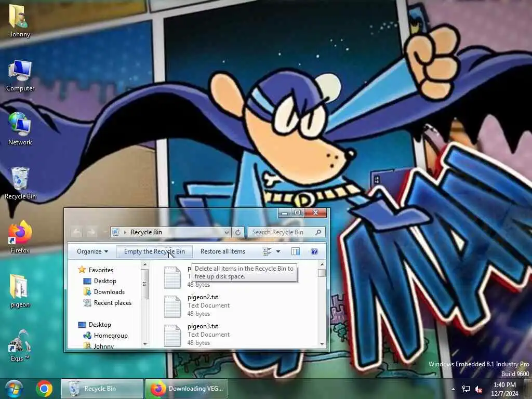532x399 pixels.
Task: Show hidden system tray icons
Action: coord(453,389)
